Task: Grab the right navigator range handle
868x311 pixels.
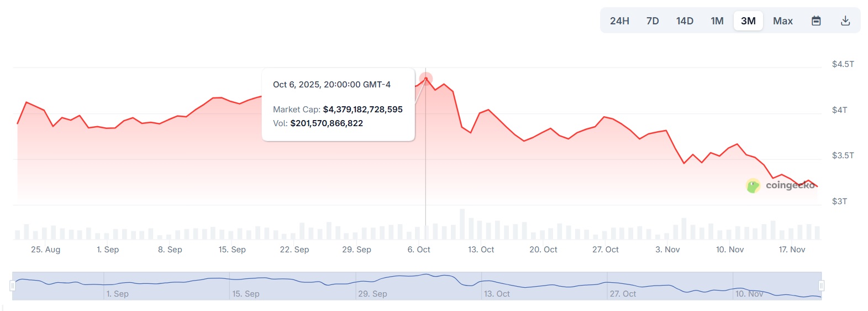Action: 822,286
